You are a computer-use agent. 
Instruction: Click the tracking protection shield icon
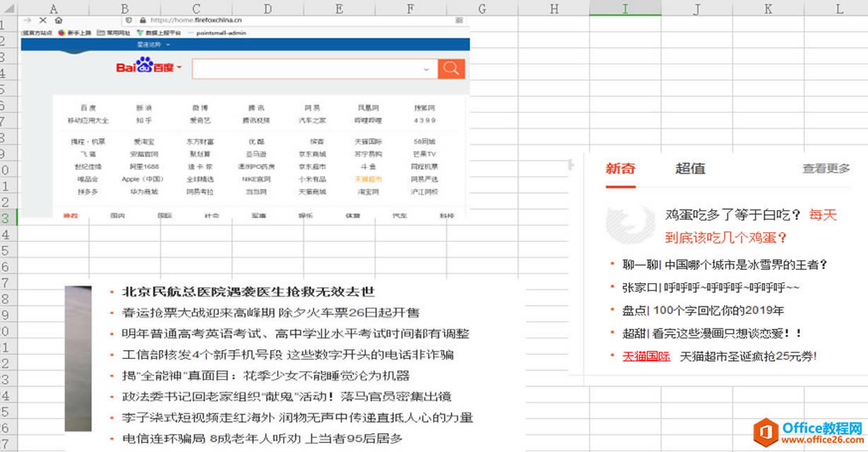129,20
